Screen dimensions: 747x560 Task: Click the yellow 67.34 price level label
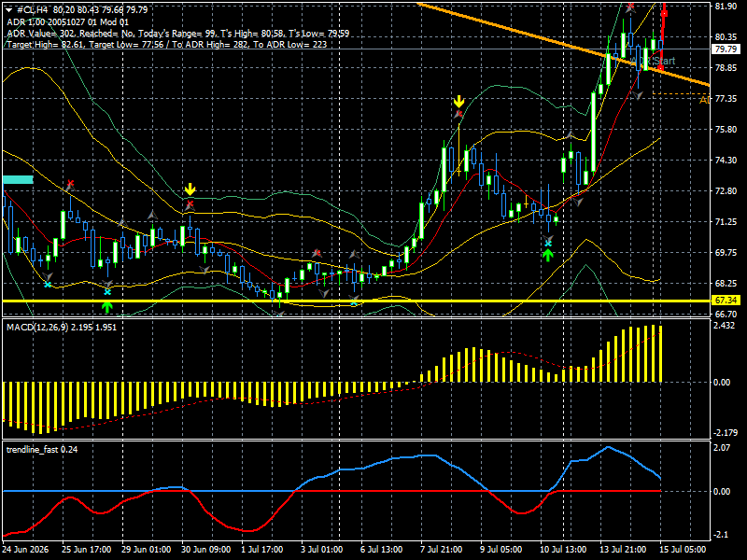726,301
